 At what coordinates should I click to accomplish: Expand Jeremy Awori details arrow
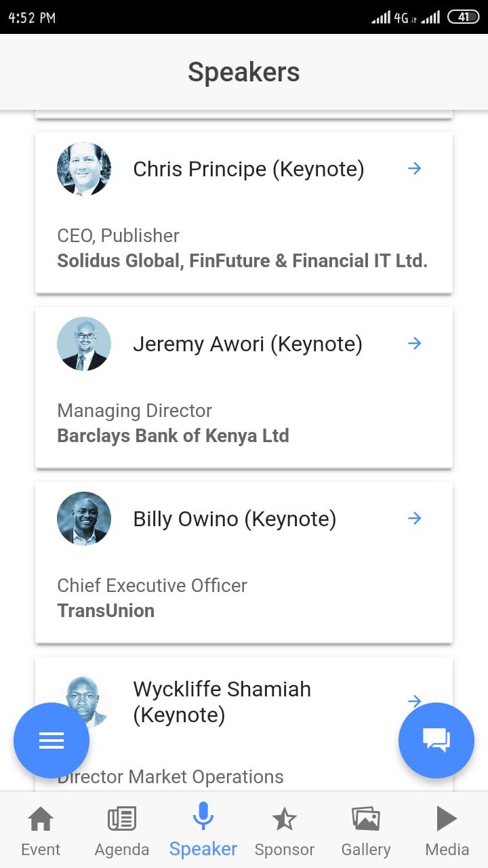click(x=415, y=344)
